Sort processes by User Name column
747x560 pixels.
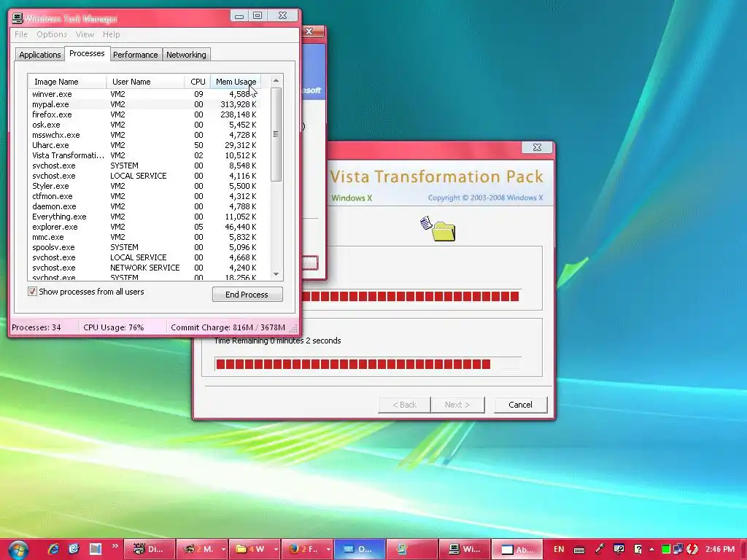pos(145,82)
